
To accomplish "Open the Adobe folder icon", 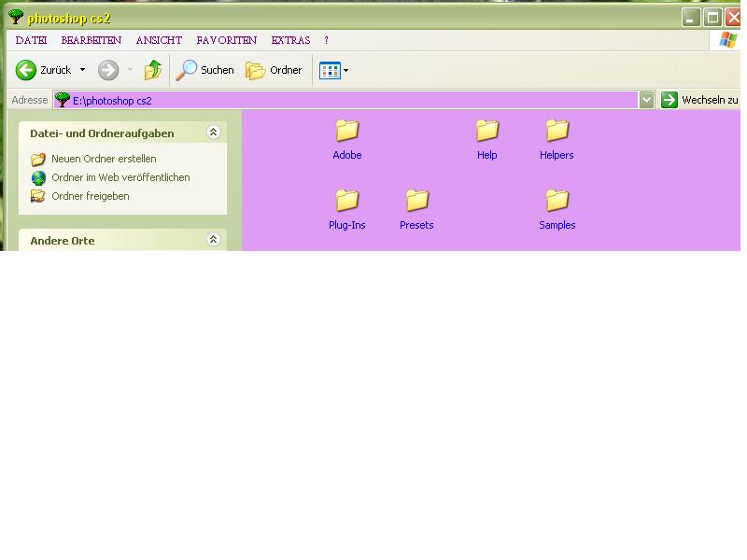I will [x=346, y=130].
